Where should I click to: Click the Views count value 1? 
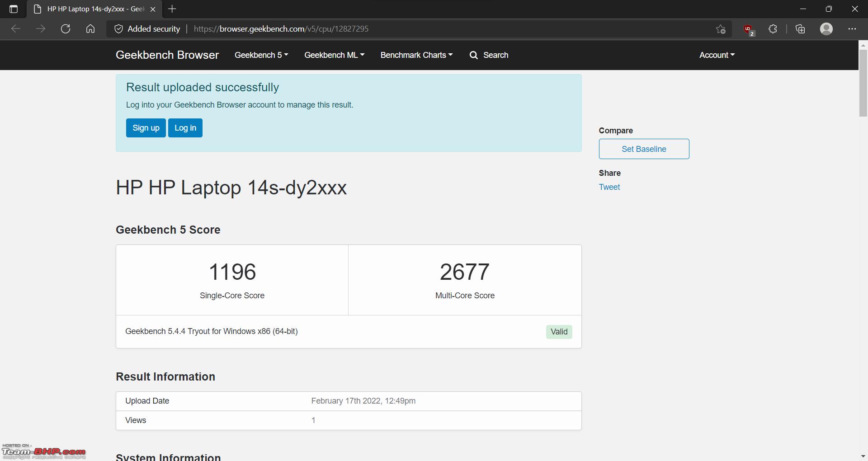[x=313, y=420]
